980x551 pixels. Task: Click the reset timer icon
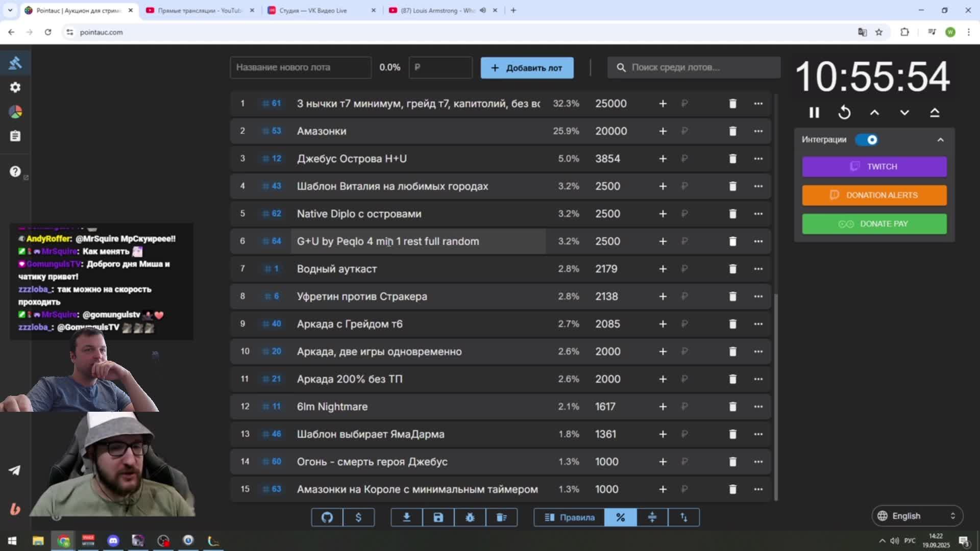[x=844, y=112]
